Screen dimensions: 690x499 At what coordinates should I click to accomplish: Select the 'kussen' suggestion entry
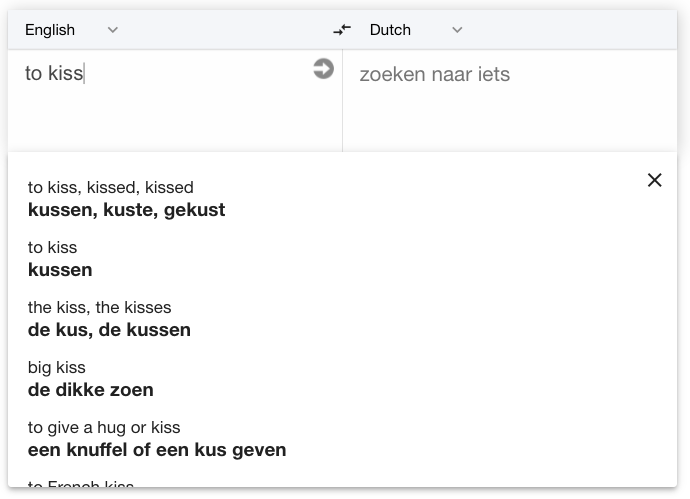(x=60, y=270)
